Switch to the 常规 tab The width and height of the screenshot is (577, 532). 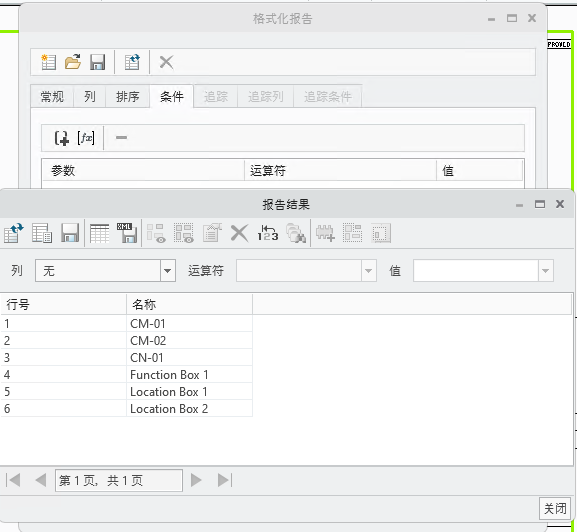tap(52, 97)
